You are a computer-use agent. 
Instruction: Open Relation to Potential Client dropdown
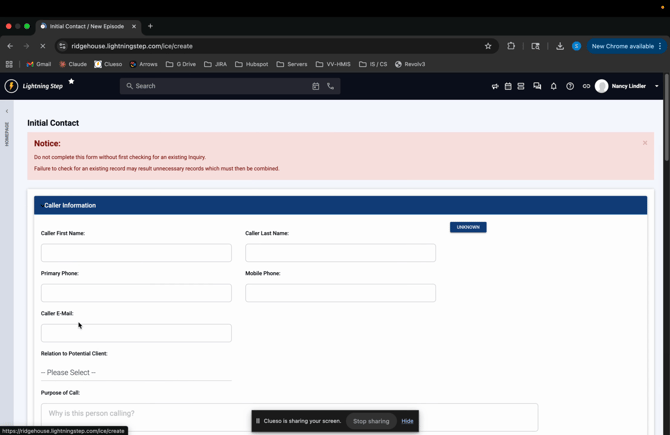[x=136, y=373]
